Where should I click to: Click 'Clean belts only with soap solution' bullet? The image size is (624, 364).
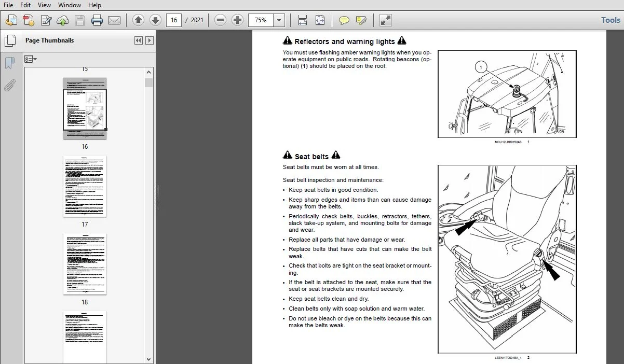point(356,309)
